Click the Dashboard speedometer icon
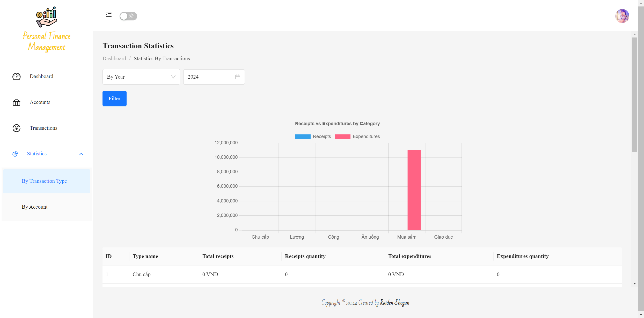Screen dimensions: 644x318 [17, 77]
